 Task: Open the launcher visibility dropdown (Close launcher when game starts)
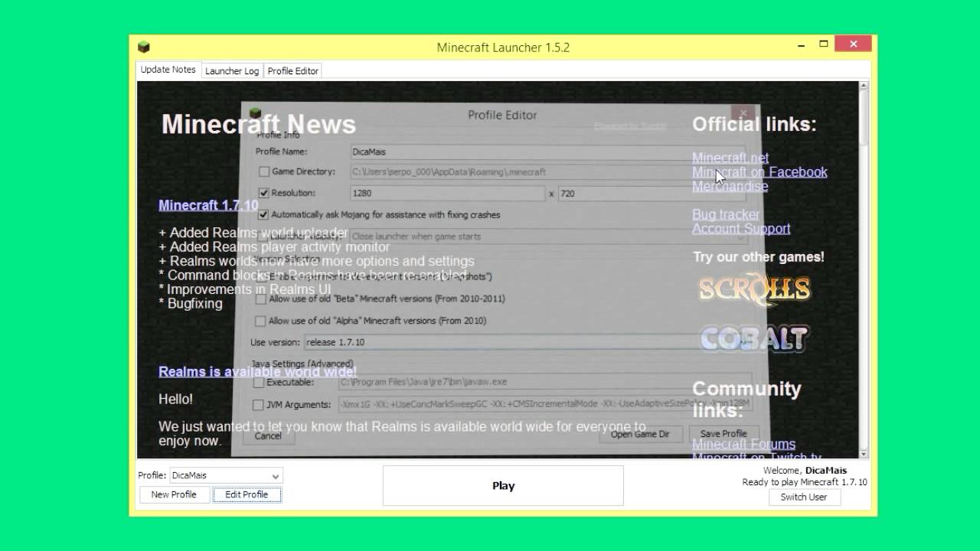pos(547,236)
